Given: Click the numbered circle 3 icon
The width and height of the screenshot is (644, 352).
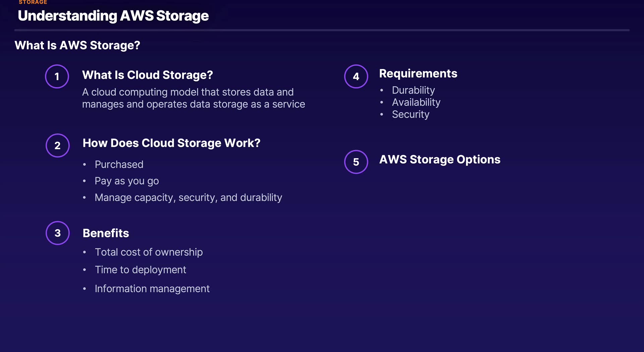Looking at the screenshot, I should (x=58, y=233).
